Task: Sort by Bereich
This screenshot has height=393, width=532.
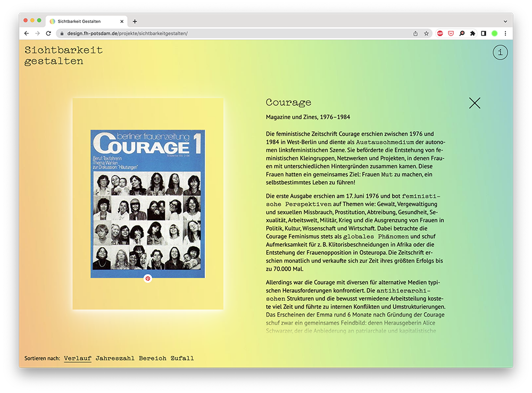Action: tap(153, 358)
